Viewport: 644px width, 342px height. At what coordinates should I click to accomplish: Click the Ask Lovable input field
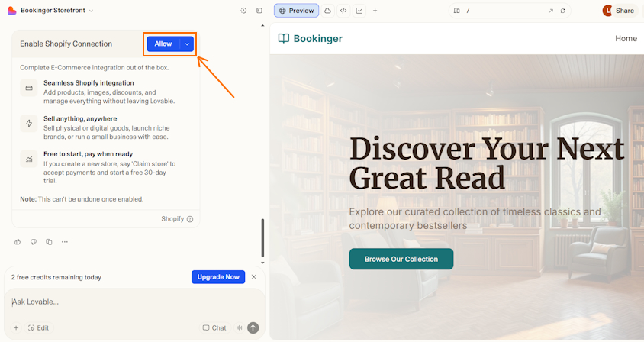coord(134,302)
